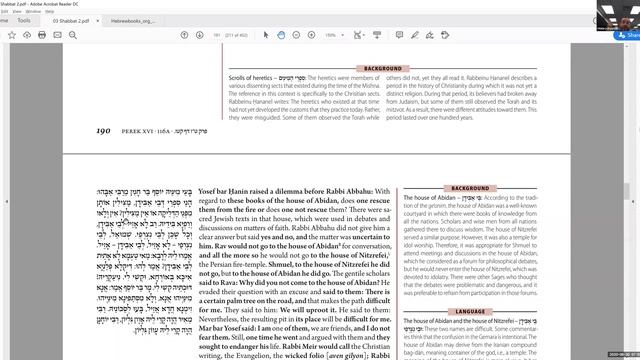
Task: Open the View menu
Action: coord(17,11)
